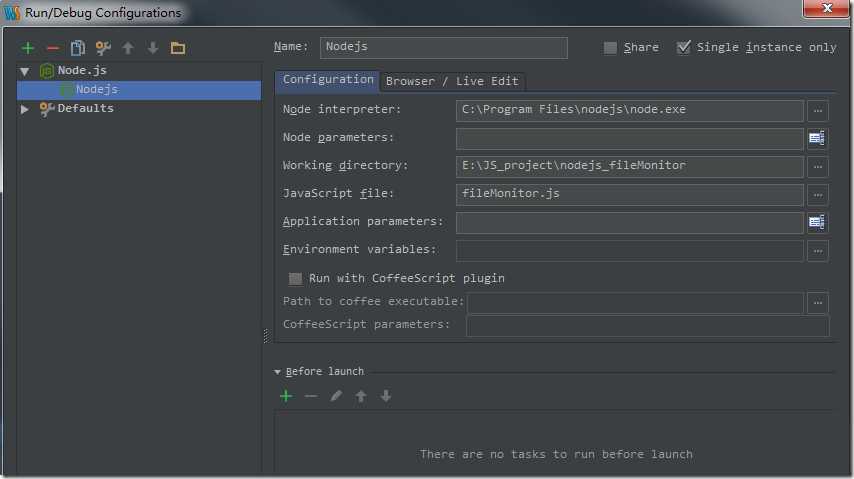Move Before launch task up

coord(361,396)
